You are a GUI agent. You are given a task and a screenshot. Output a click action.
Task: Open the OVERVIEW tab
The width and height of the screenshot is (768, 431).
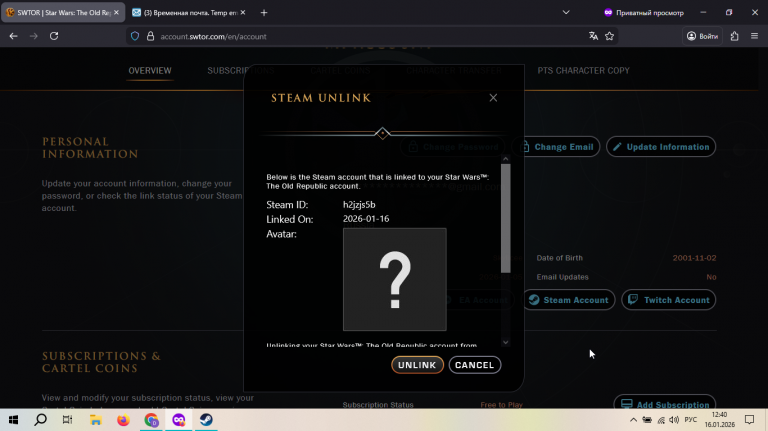pos(150,71)
